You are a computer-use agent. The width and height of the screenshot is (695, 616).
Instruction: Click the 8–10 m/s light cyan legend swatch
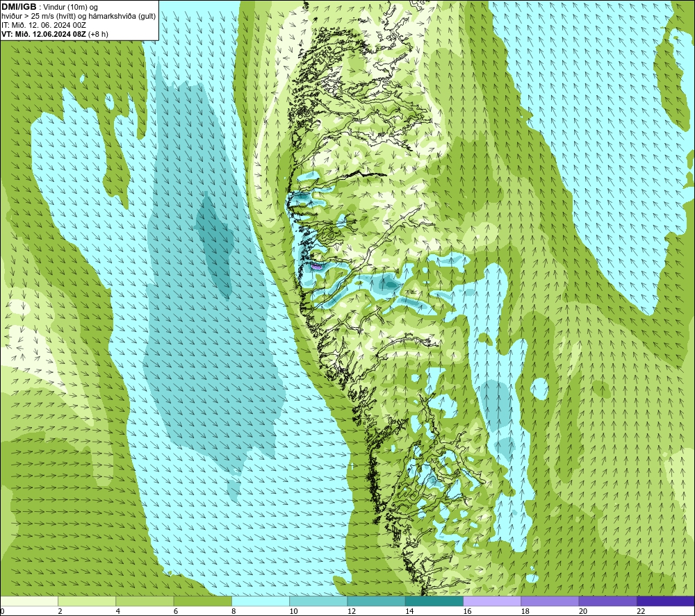point(261,601)
